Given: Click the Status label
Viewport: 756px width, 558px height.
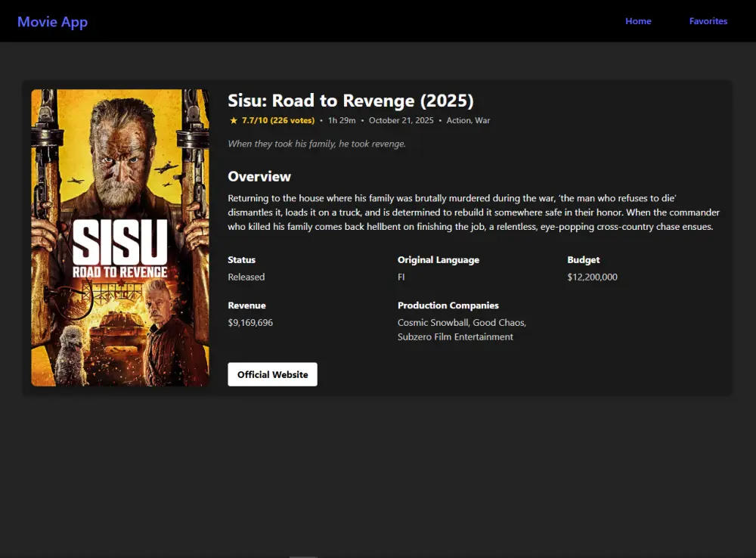Looking at the screenshot, I should [242, 259].
